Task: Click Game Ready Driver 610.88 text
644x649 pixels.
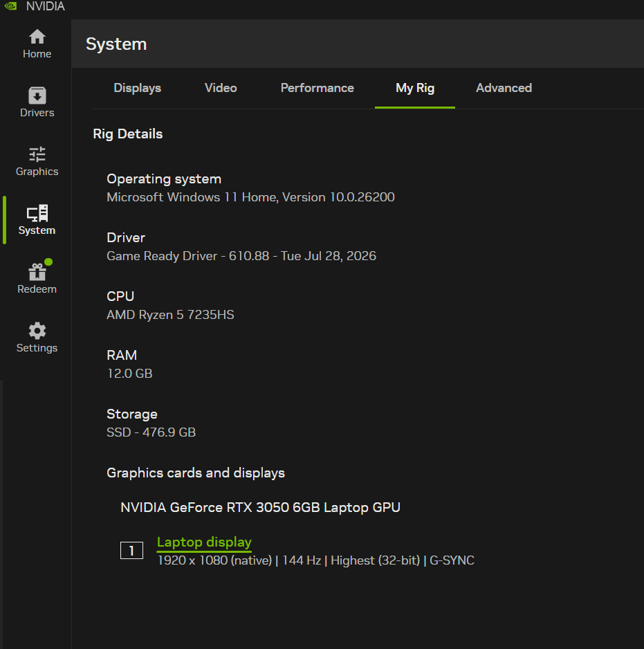Action: [x=241, y=256]
